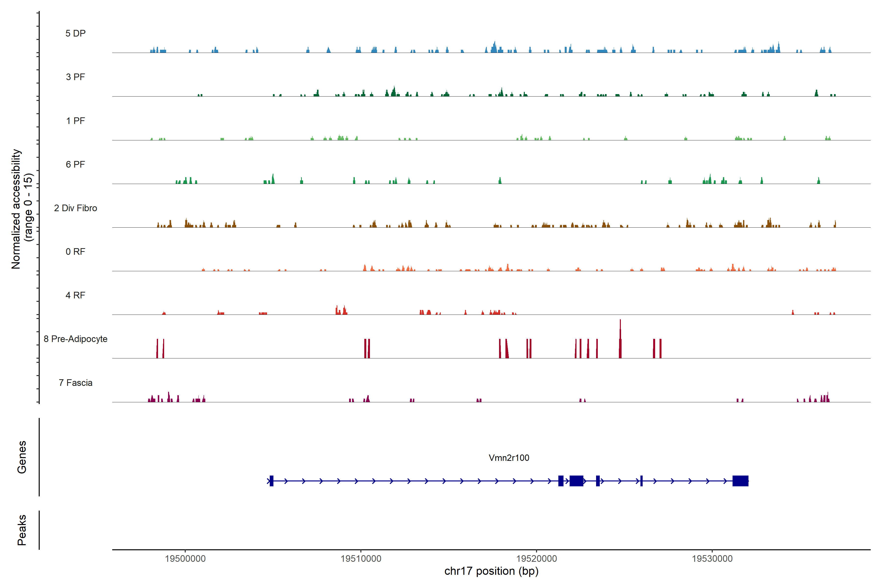
Task: Click the 1 PF track label
Action: pos(75,121)
